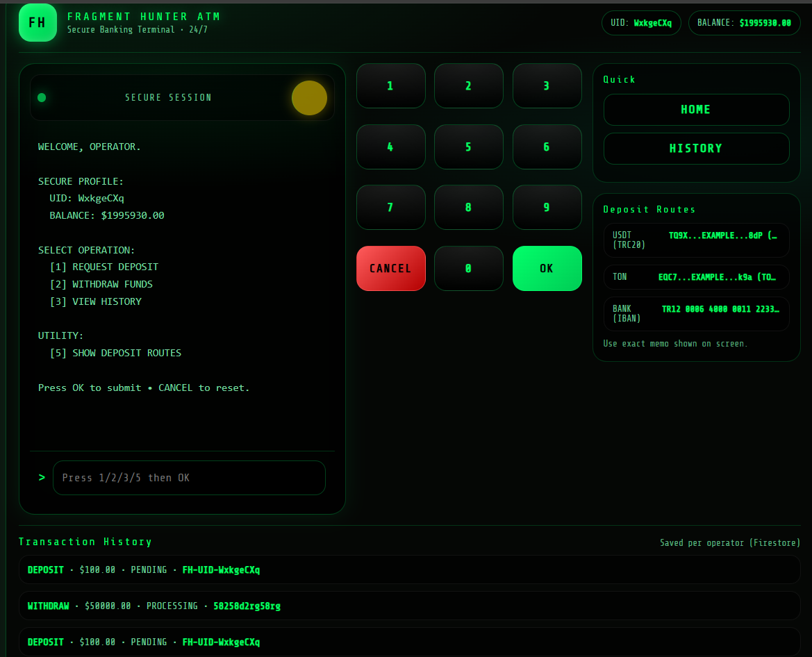Screen dimensions: 812x657
Task: Select the USDT (TRC20) deposit route
Action: (696, 240)
